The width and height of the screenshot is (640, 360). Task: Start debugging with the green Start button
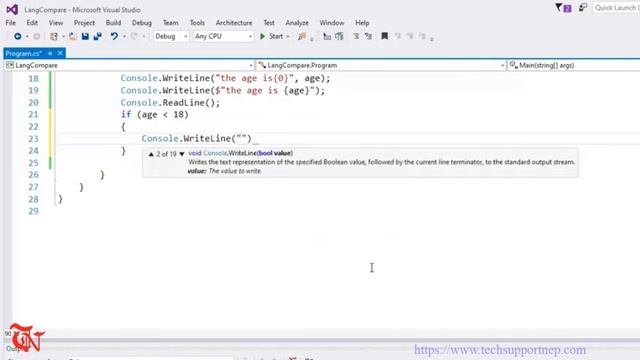[x=271, y=36]
